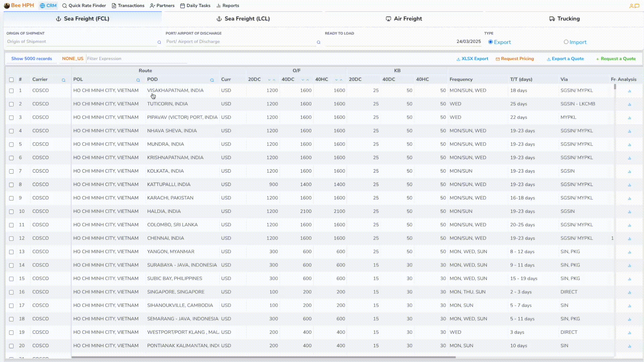Open the Ready To Load date picker

[403, 42]
